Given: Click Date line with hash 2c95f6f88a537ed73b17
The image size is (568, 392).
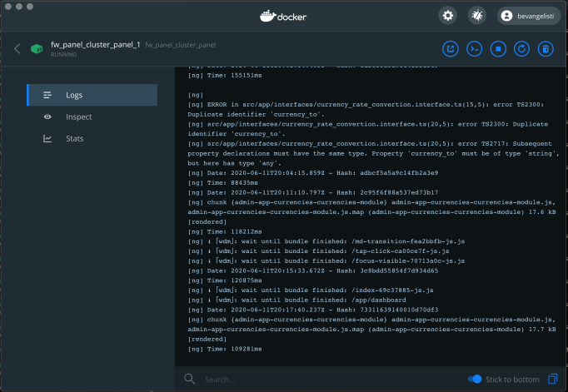Looking at the screenshot, I should [312, 192].
